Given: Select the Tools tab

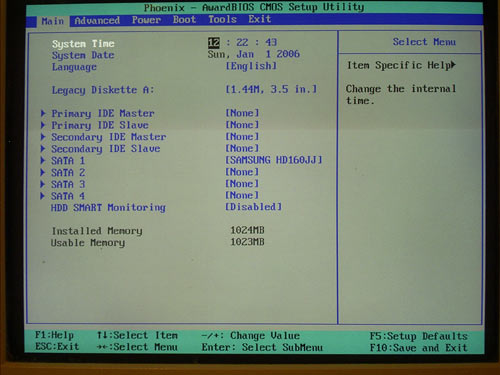Looking at the screenshot, I should pyautogui.click(x=222, y=19).
